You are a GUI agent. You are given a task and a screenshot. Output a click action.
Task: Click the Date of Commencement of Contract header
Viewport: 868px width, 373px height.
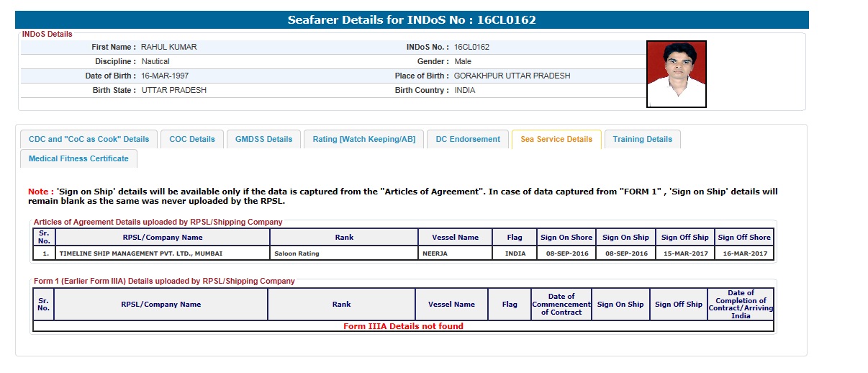coord(561,305)
